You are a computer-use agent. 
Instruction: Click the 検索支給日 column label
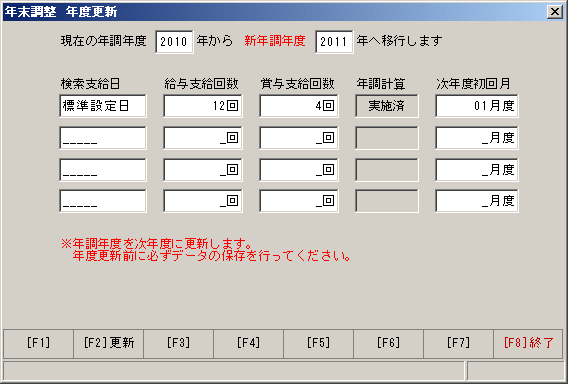click(90, 84)
